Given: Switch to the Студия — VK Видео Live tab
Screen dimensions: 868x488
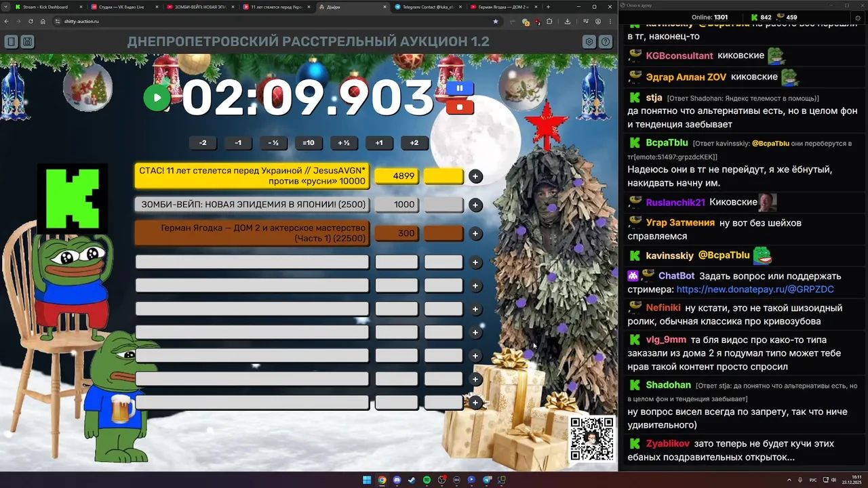Looking at the screenshot, I should point(123,7).
